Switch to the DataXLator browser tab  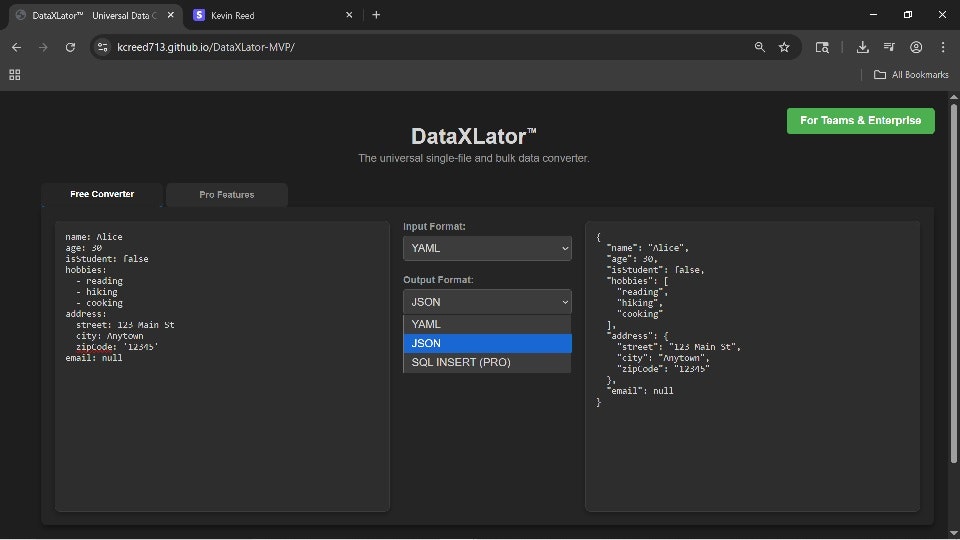(x=95, y=15)
